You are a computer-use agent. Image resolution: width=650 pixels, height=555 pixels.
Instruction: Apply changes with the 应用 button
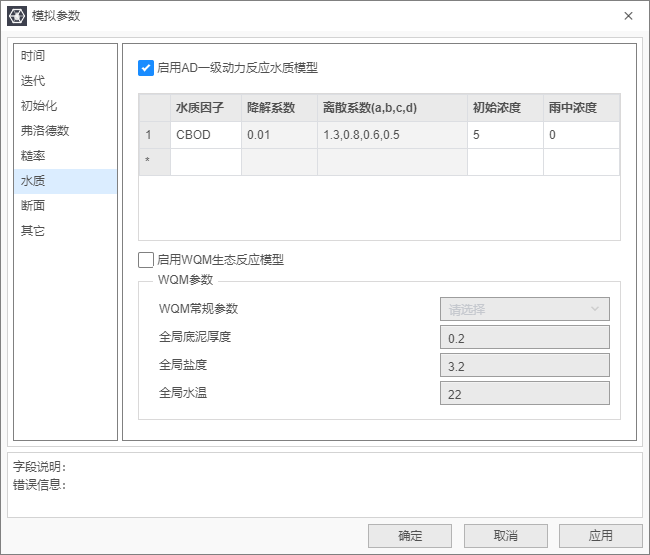[600, 536]
